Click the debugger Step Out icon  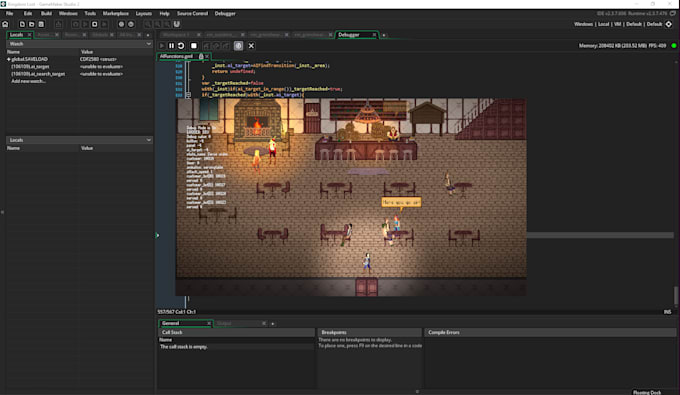[226, 46]
